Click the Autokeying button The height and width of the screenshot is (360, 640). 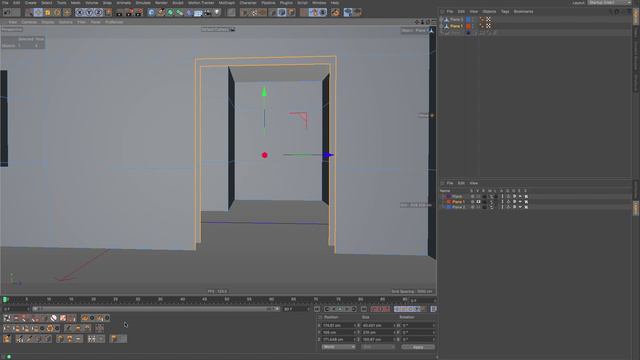click(x=380, y=309)
